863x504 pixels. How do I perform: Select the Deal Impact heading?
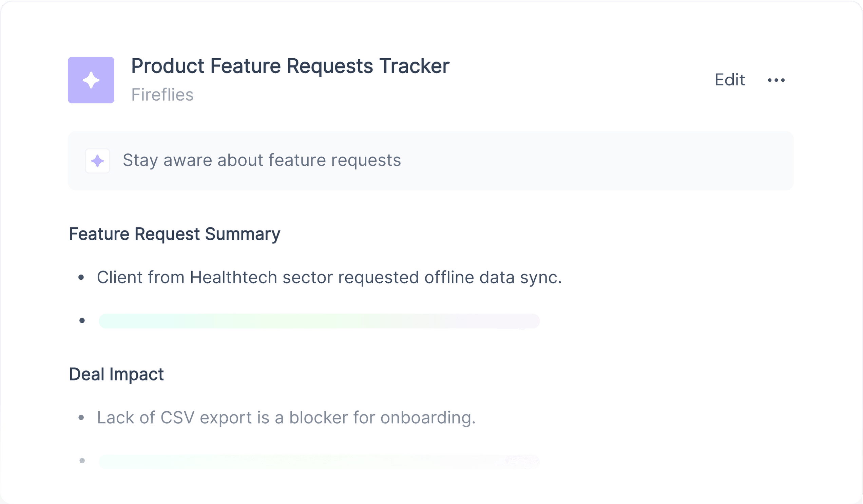pyautogui.click(x=116, y=374)
